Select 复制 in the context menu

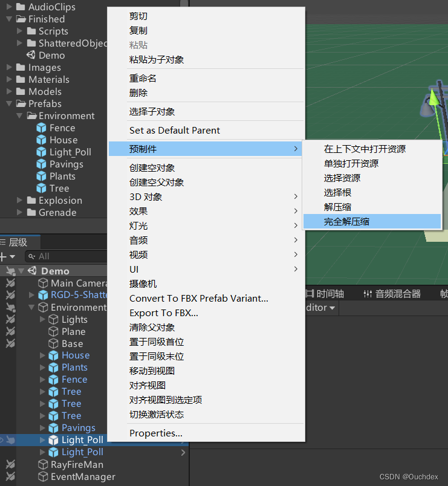(206, 30)
